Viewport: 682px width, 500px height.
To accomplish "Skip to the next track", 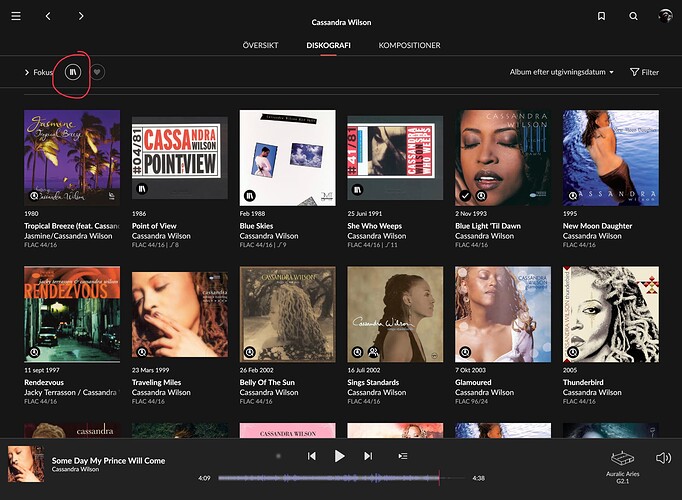I will pos(368,456).
